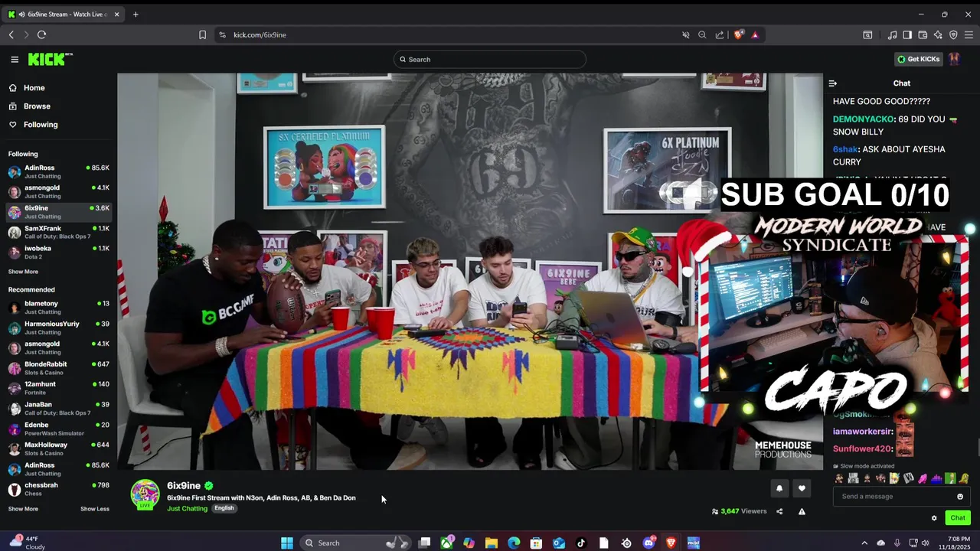Open Leo AI sparkle icon
The height and width of the screenshot is (551, 980).
pos(938,34)
